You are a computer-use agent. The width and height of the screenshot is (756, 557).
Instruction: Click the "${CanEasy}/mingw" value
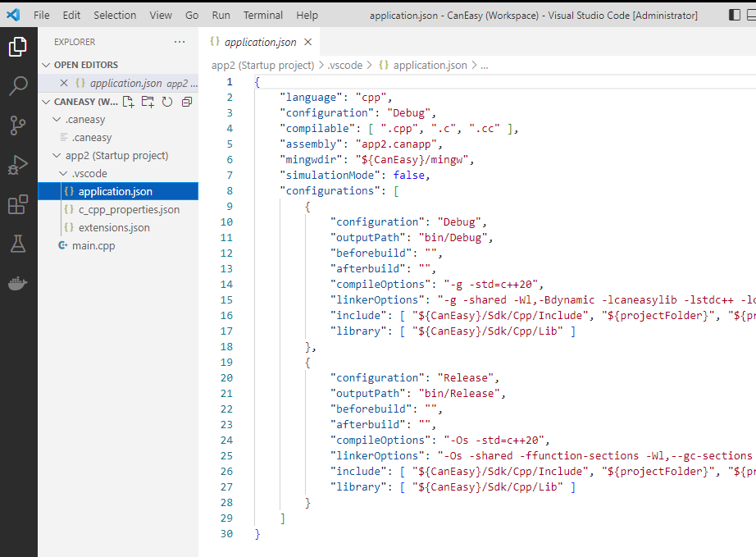412,160
